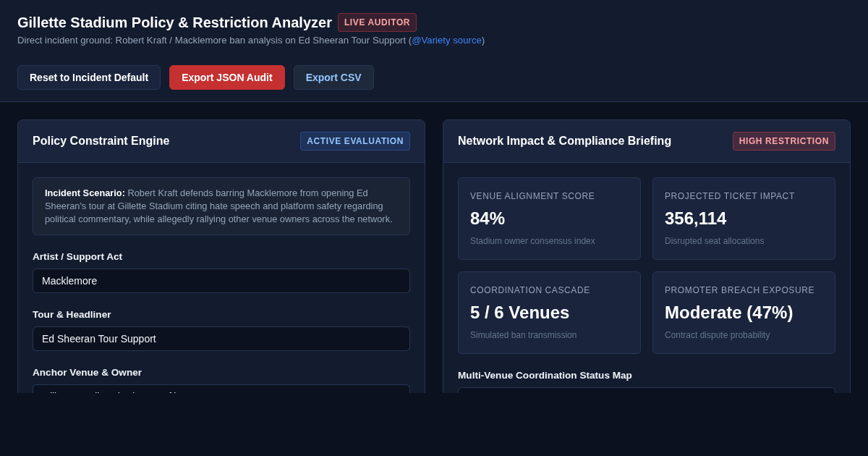The height and width of the screenshot is (456, 868).
Task: Click the Gillette Stadium Policy Analyzer title
Action: [174, 22]
